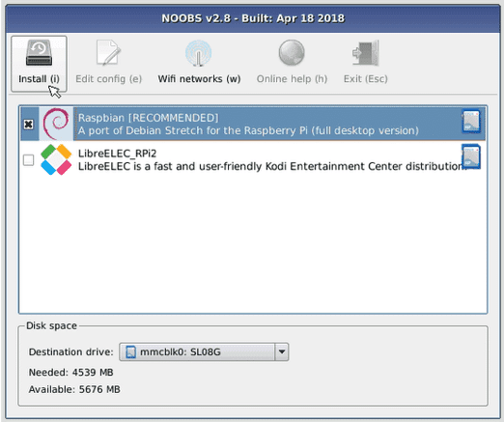The width and height of the screenshot is (504, 422).
Task: Click 'Available: 5676 MB' text
Action: [x=74, y=389]
